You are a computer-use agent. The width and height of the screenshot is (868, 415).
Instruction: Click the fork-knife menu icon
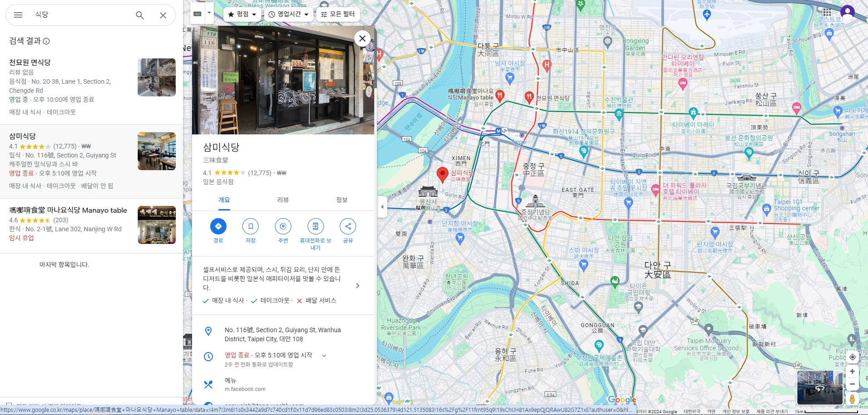tap(208, 385)
